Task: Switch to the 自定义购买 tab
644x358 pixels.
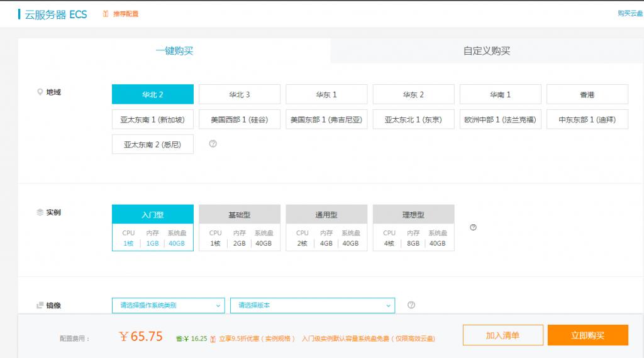Action: coord(487,51)
